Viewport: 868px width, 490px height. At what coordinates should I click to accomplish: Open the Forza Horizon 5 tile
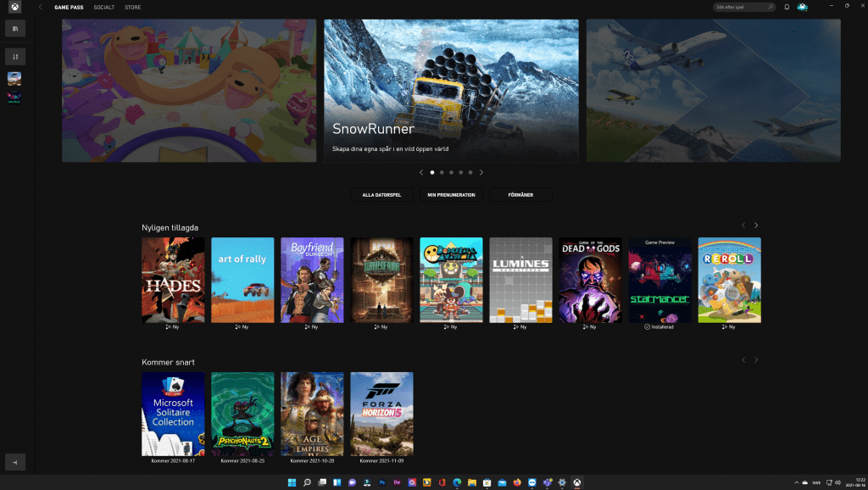[x=381, y=415]
